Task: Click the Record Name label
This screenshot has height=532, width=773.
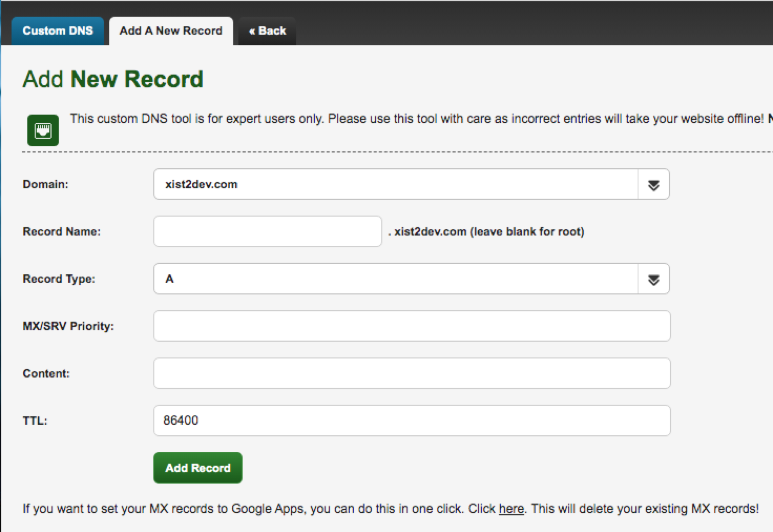Action: [x=62, y=231]
